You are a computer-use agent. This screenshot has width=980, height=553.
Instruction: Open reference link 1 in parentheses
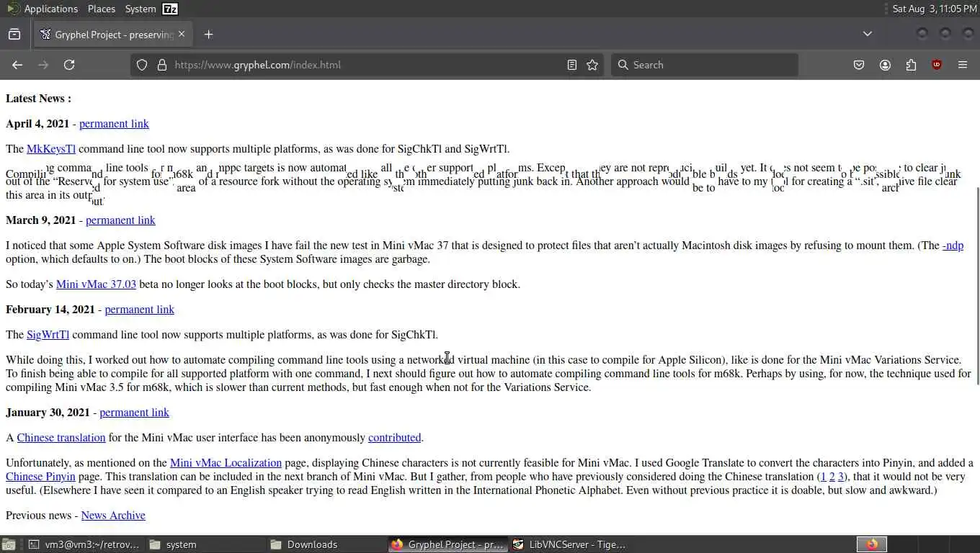pyautogui.click(x=824, y=477)
